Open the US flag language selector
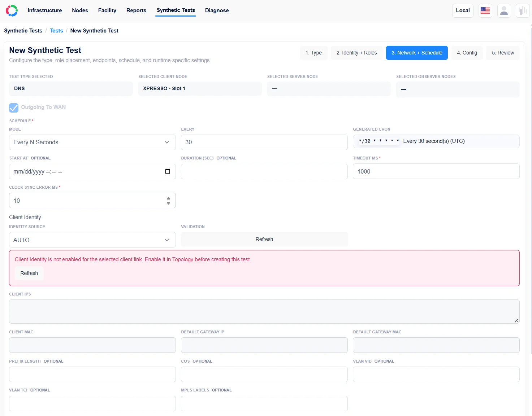This screenshot has height=416, width=532. pos(485,10)
